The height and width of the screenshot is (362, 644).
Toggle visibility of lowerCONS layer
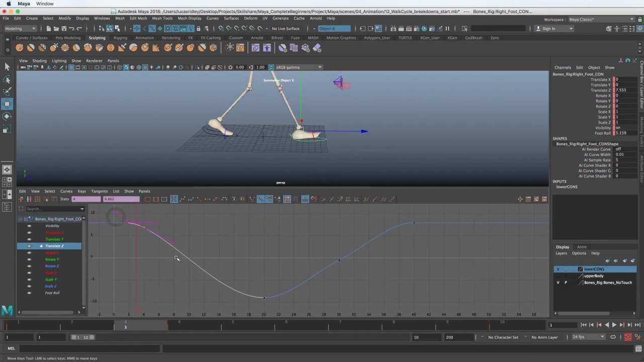coord(557,269)
